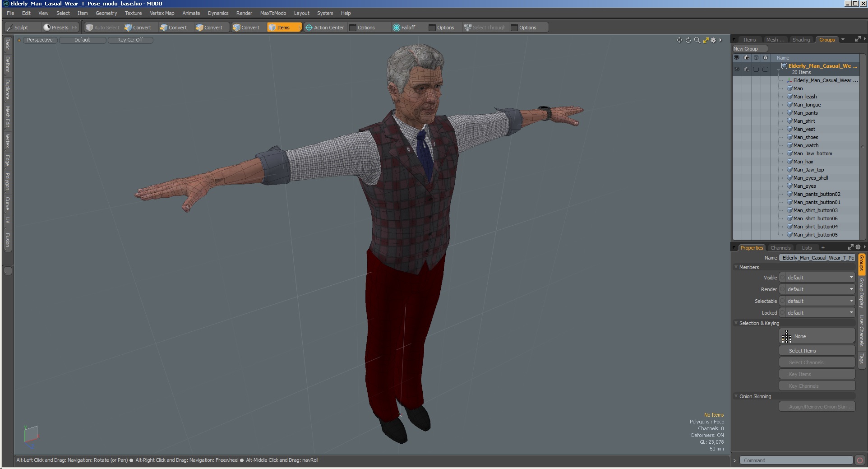Click the Action Center icon
868x469 pixels.
(309, 28)
